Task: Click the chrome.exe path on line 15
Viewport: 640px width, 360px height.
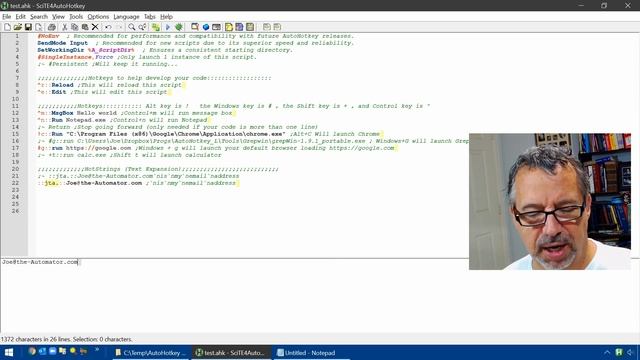Action: 176,134
